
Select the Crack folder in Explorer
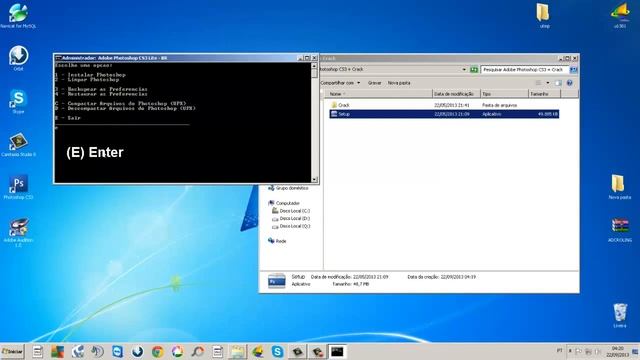pos(344,105)
